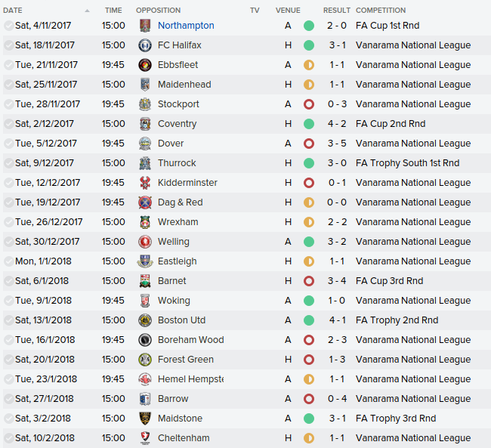
Task: Click the Boston Utd club crest
Action: (145, 320)
